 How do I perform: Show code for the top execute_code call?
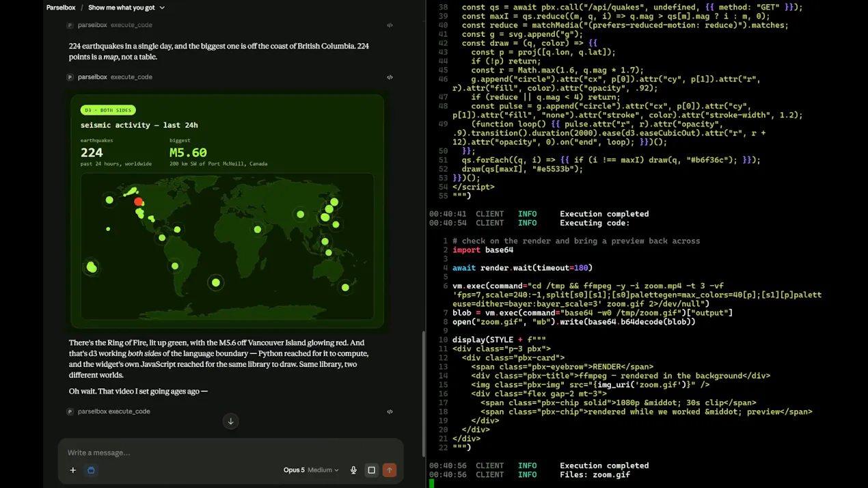pos(390,25)
